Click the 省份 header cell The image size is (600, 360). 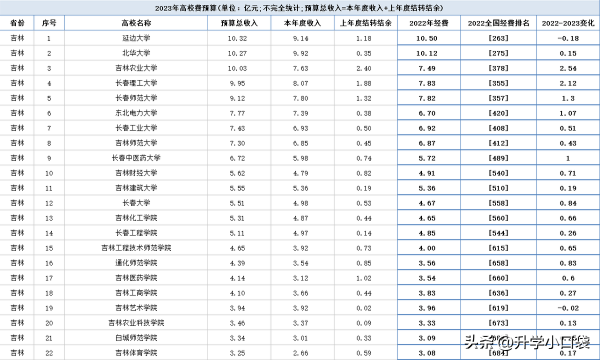coord(17,23)
